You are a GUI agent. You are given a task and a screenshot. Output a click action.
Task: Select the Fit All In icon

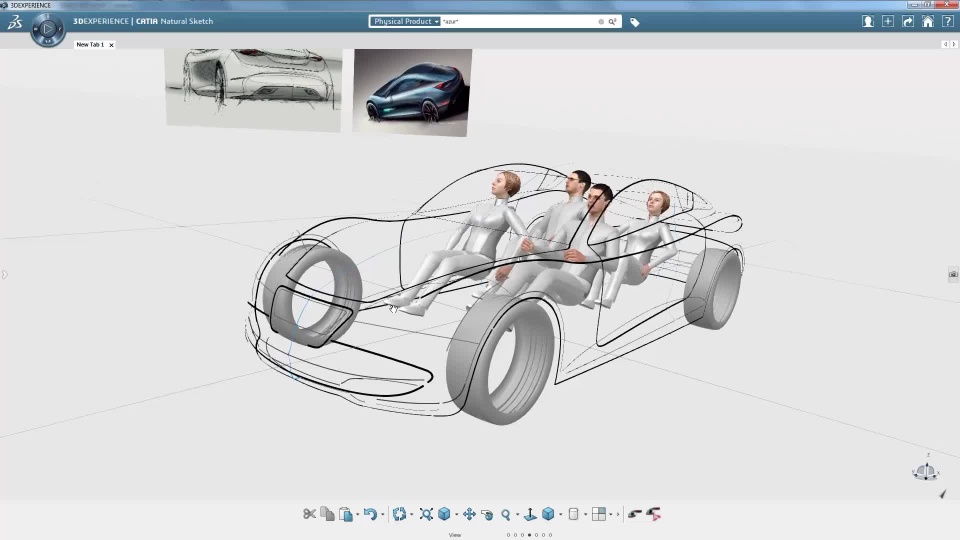426,514
